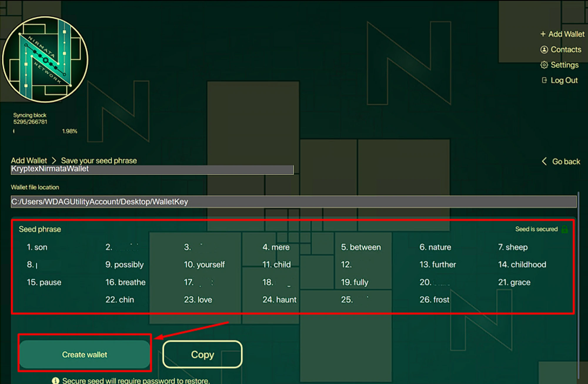Open the Add Wallet menu item
Image resolution: width=588 pixels, height=384 pixels.
566,34
